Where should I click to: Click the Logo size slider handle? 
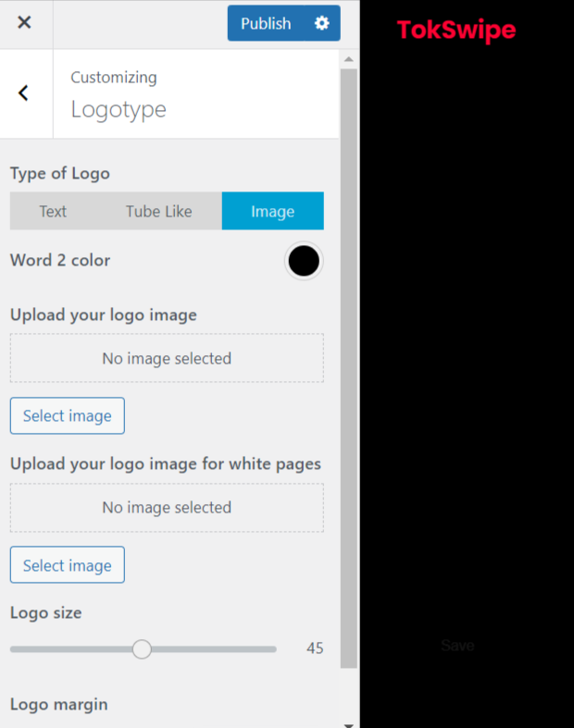(142, 648)
